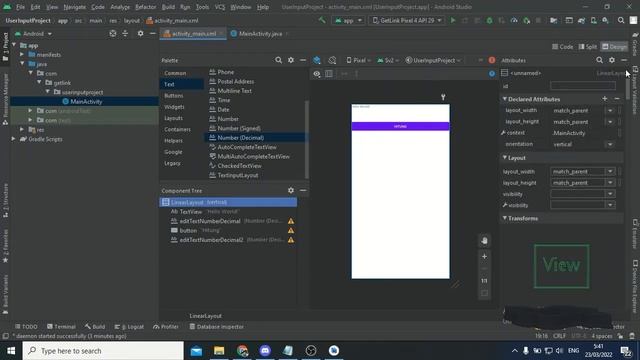640x360 pixels.
Task: Toggle the view options eye icon
Action: point(317,74)
